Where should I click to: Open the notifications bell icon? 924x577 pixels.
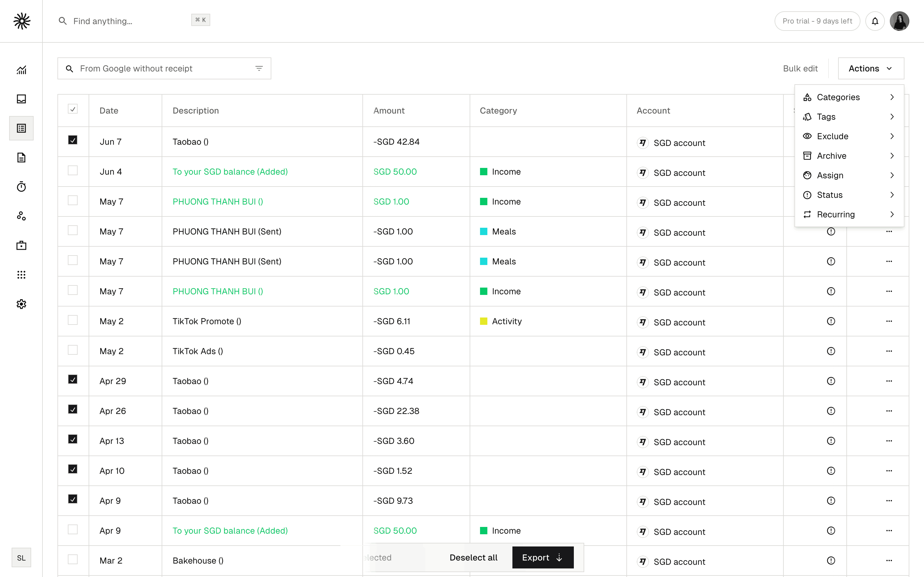(x=875, y=21)
